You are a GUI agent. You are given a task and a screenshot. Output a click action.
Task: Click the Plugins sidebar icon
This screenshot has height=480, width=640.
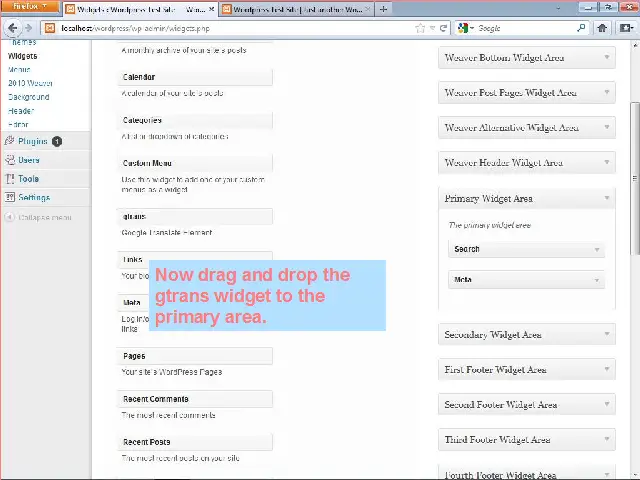(x=9, y=141)
